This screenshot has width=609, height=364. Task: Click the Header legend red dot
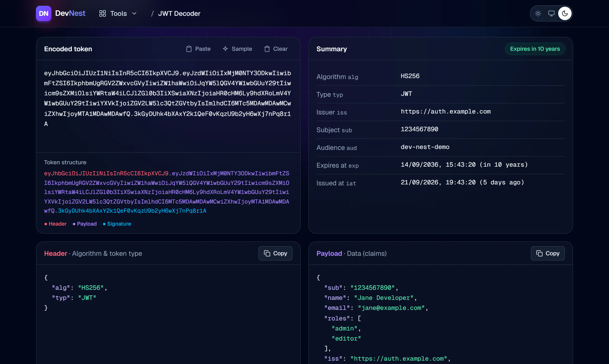(x=46, y=224)
